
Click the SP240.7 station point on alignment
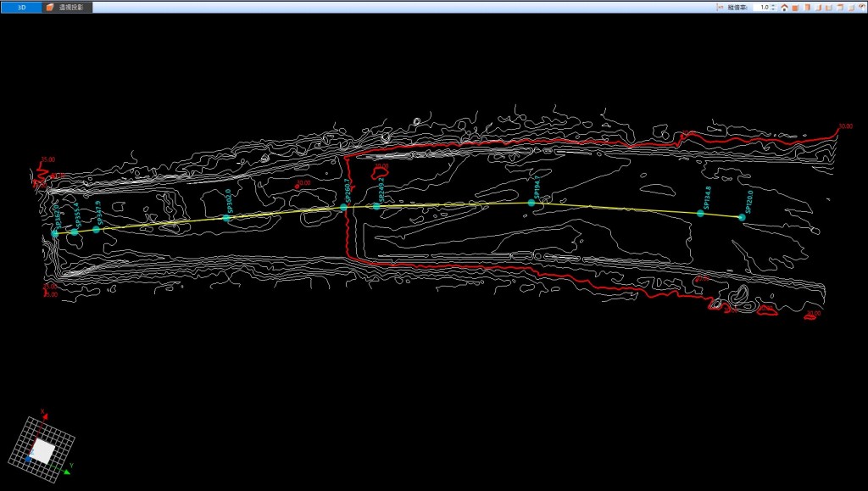[x=343, y=207]
